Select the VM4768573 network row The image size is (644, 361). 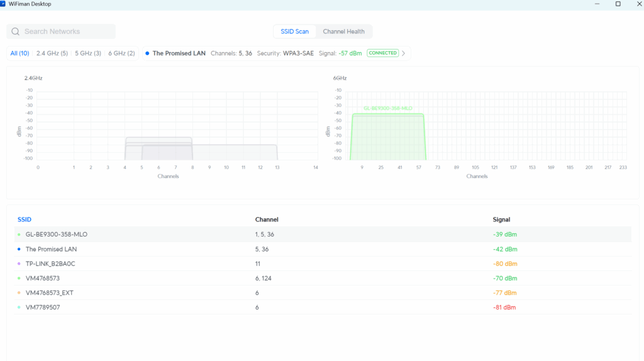323,279
